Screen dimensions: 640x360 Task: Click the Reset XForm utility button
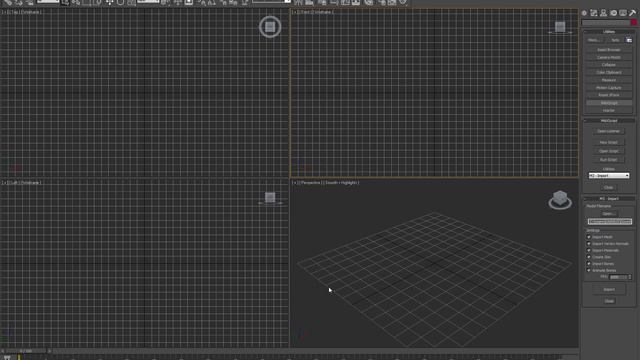609,95
